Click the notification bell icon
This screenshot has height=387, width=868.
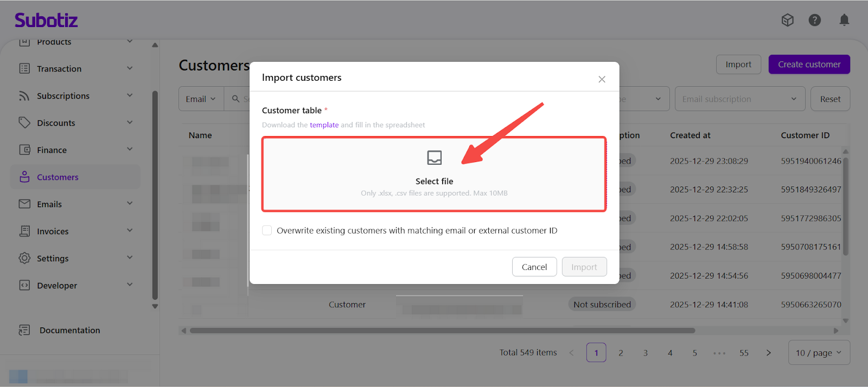[x=844, y=20]
